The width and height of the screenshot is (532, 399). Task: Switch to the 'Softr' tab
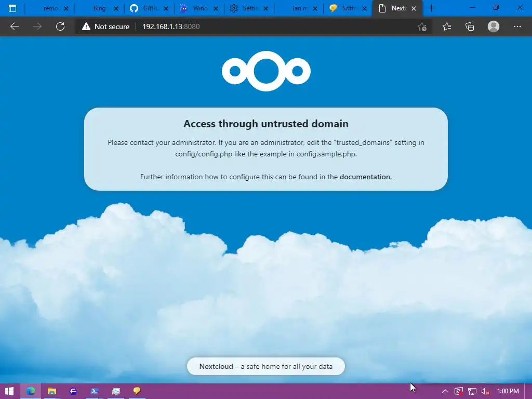[x=348, y=8]
